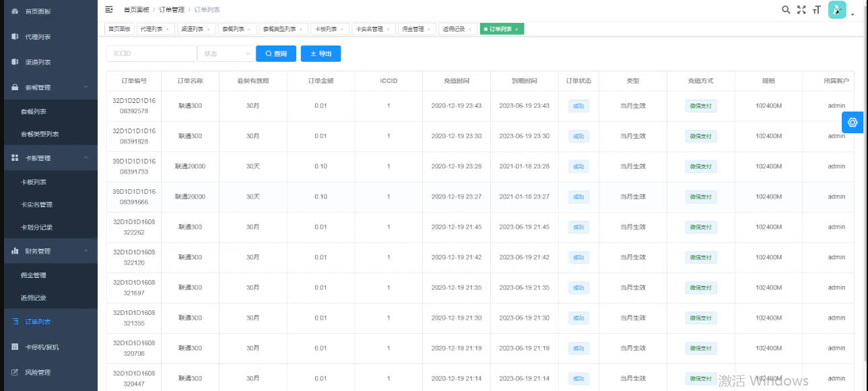Click the expiry time 2021-01-18 23:27
The width and height of the screenshot is (868, 391).
click(x=525, y=197)
